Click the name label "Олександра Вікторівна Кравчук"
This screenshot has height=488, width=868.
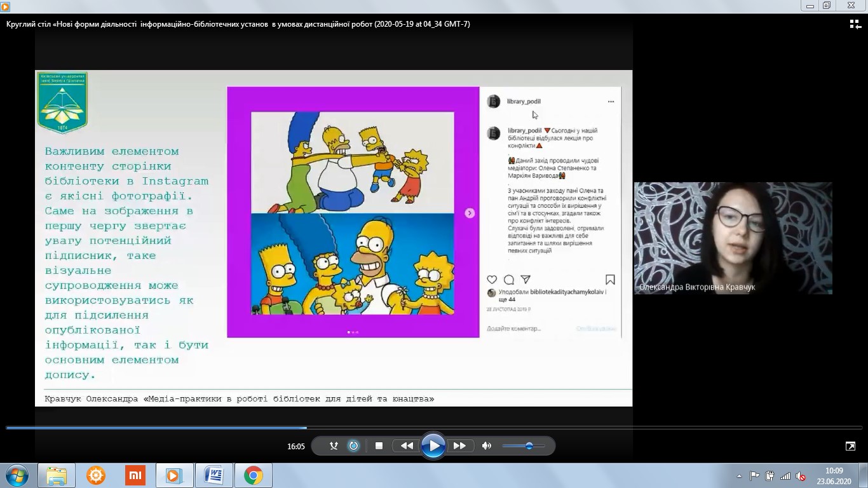[697, 287]
